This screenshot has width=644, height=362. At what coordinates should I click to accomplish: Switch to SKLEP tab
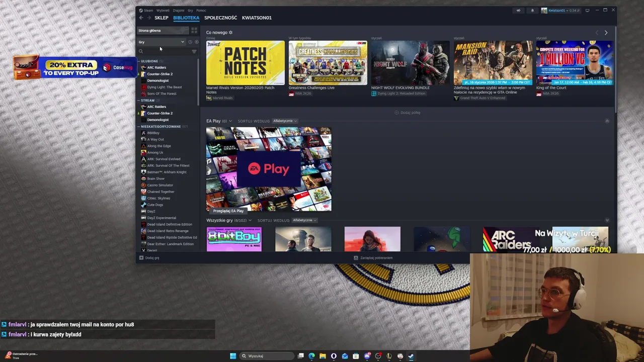coord(162,18)
